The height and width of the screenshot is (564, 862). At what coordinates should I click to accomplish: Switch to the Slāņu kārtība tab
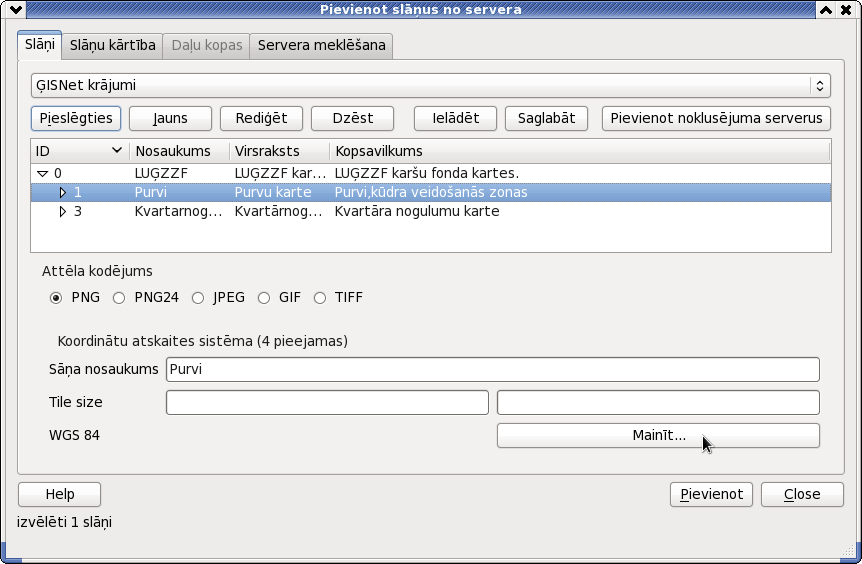[113, 45]
